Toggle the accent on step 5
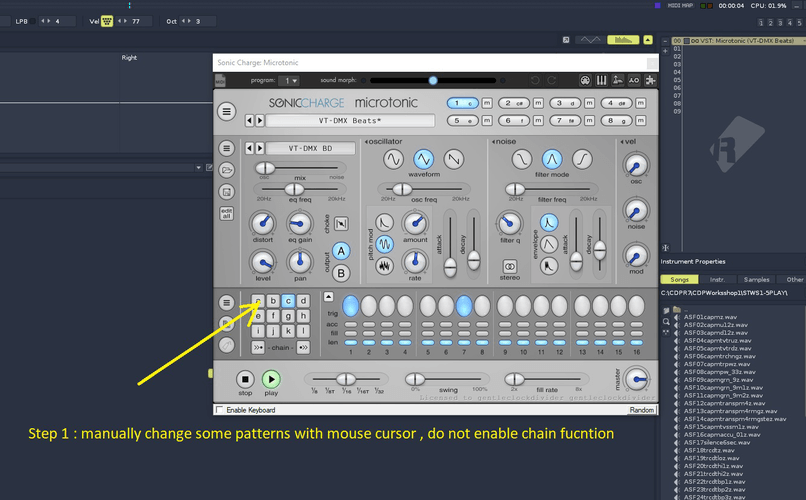The height and width of the screenshot is (500, 806). (x=428, y=324)
